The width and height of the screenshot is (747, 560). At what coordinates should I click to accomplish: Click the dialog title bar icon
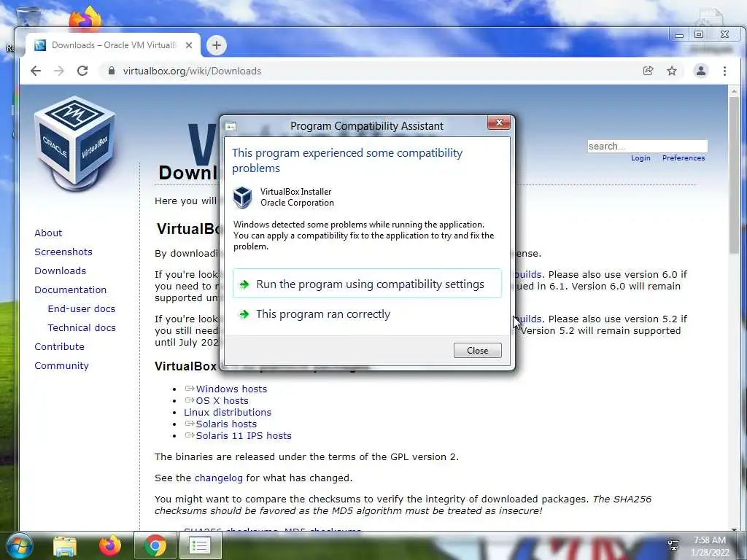[x=231, y=126]
